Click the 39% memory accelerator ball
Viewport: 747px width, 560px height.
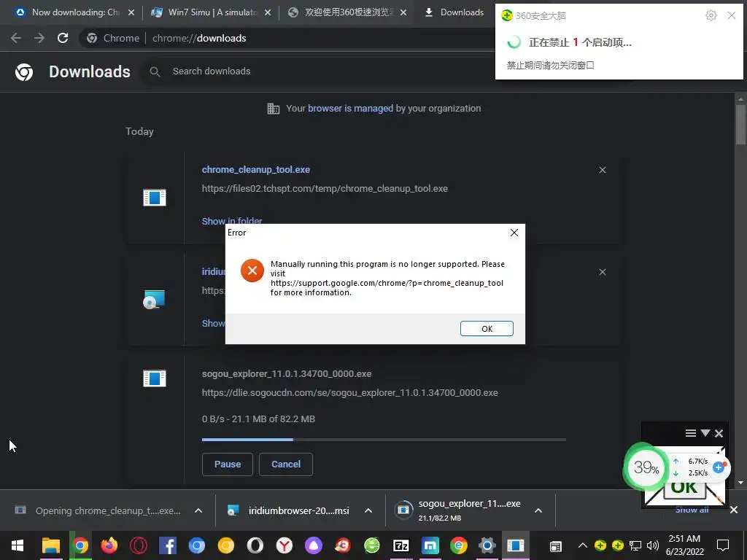point(646,467)
